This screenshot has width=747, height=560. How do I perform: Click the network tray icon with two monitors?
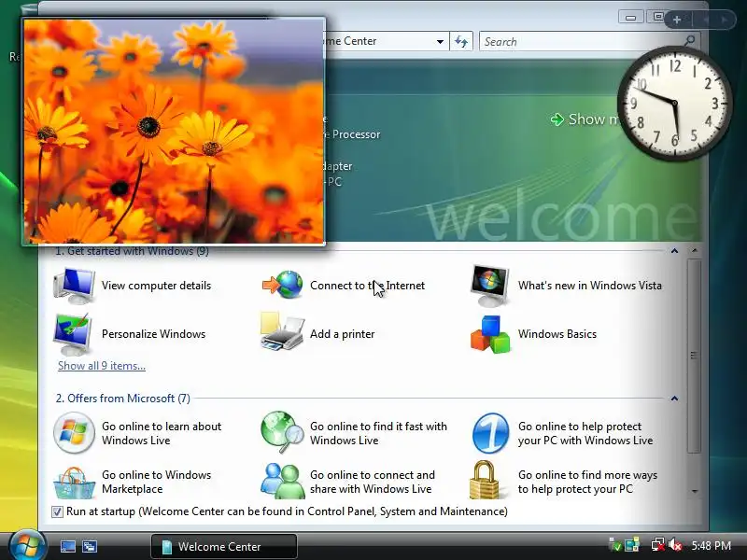(632, 545)
